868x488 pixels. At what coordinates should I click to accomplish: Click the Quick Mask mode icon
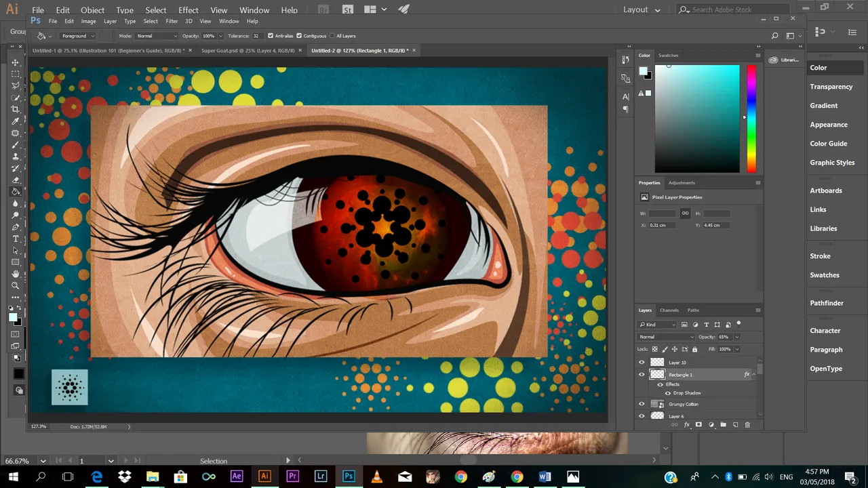coord(15,334)
